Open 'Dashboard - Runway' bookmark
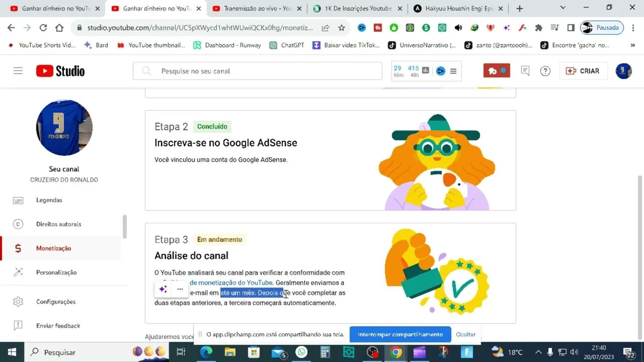Screen dimensions: 644x362 tap(227, 45)
